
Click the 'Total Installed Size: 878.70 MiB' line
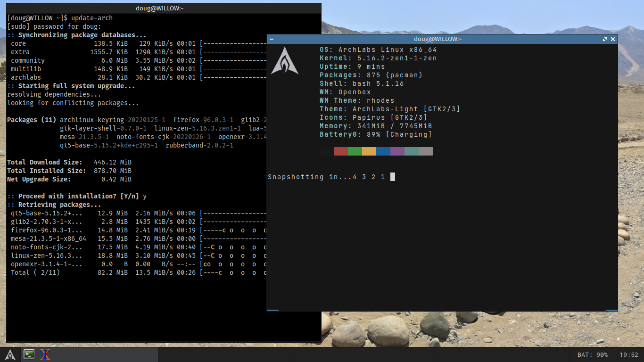[69, 171]
